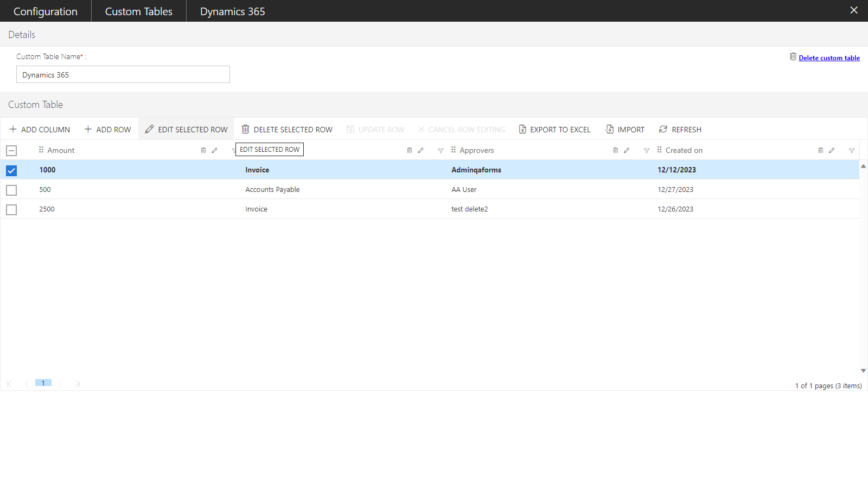Click the Custom Table Name input field
Screen dimensions: 868x488
pyautogui.click(x=123, y=74)
